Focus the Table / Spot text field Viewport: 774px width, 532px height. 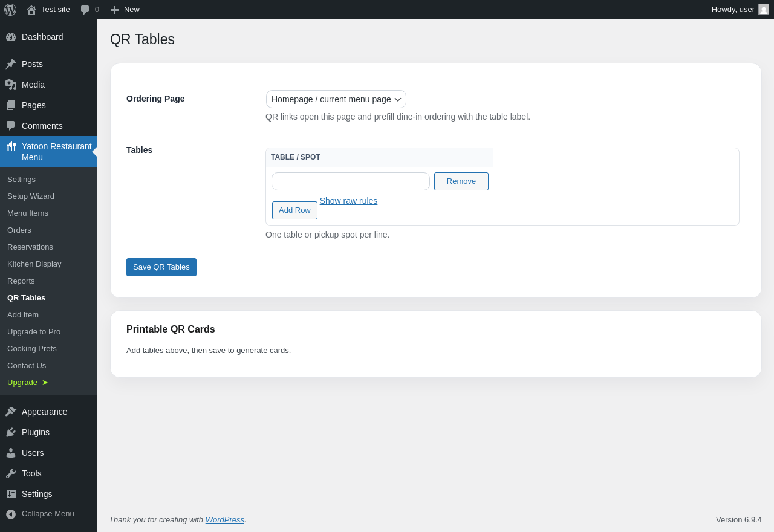[x=351, y=181]
